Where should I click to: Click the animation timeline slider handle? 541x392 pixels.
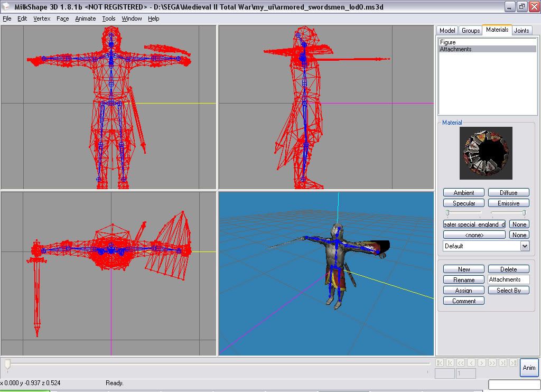tap(7, 364)
